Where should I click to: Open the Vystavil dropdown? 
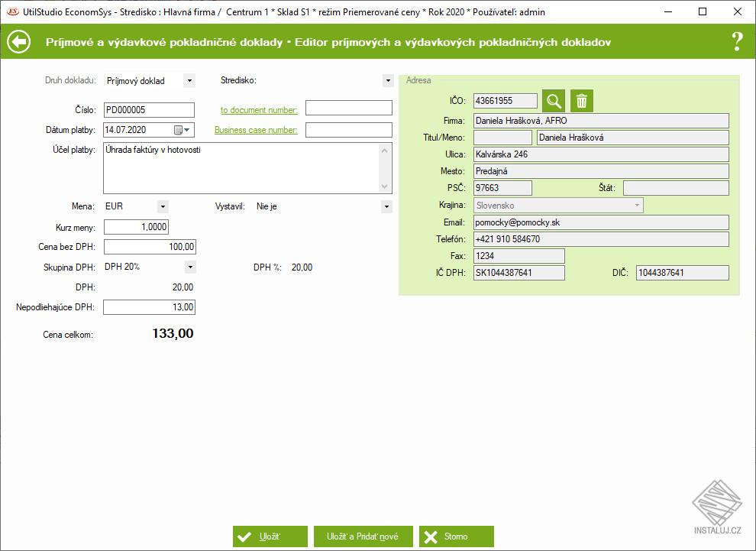pyautogui.click(x=386, y=206)
